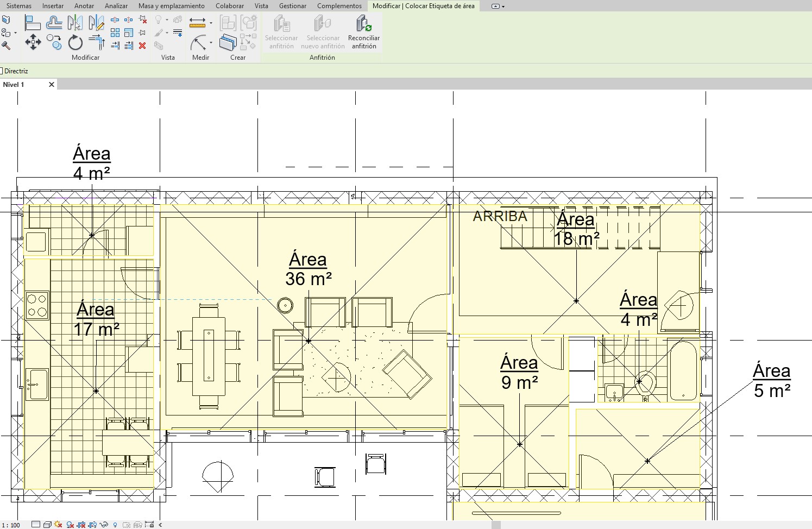
Task: Click the Reconciliar anfitrión button
Action: [364, 33]
